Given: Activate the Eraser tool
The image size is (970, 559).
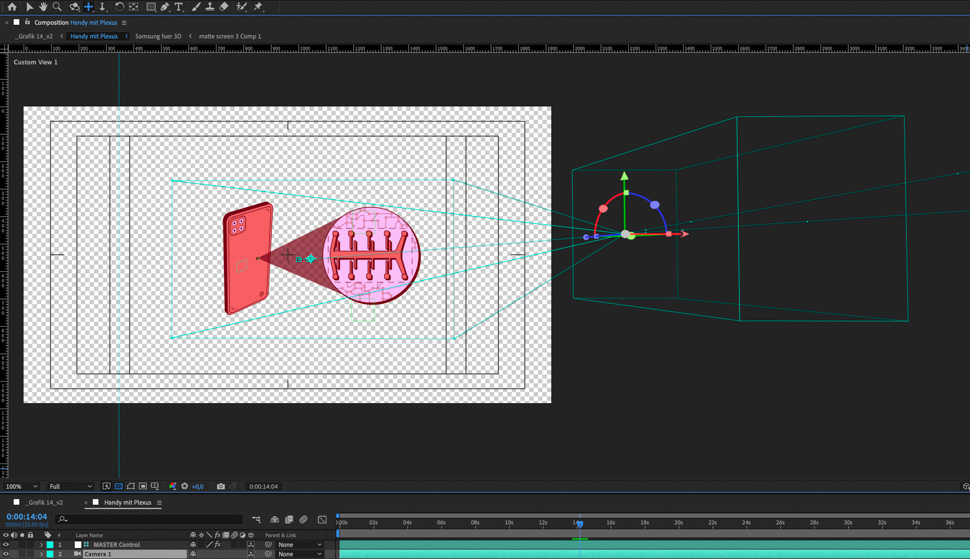Looking at the screenshot, I should point(224,7).
